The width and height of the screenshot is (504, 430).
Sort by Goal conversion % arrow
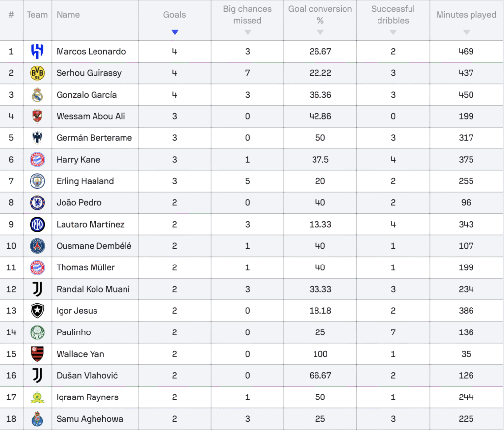[320, 32]
